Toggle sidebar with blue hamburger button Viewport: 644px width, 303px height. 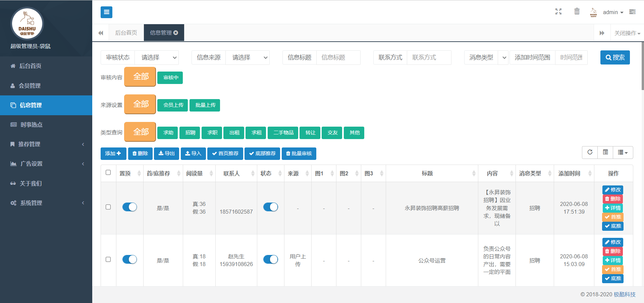106,12
